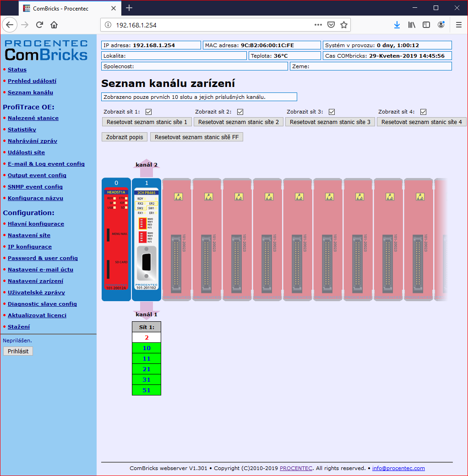
Task: Reload the current page
Action: (x=39, y=25)
